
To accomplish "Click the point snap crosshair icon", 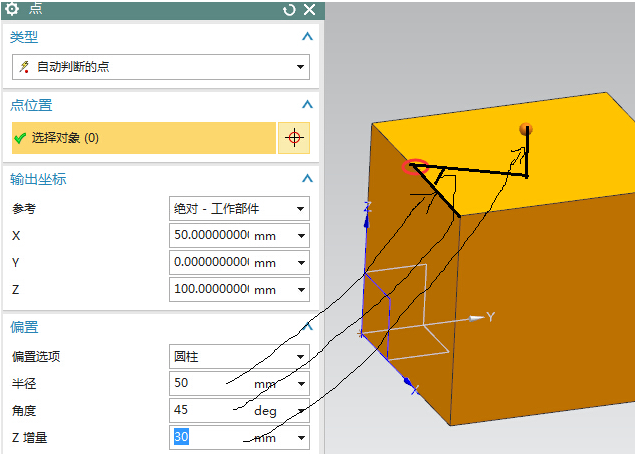I will click(x=294, y=138).
